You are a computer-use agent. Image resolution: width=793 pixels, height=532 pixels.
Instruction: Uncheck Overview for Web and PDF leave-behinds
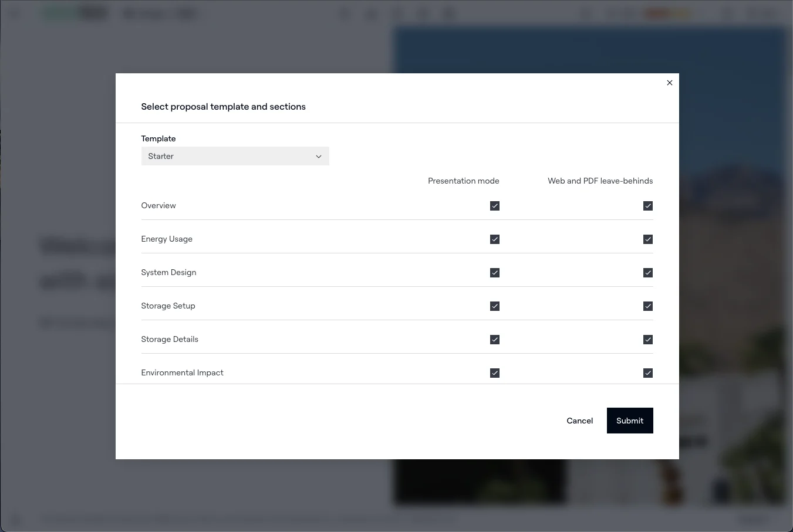click(x=648, y=206)
